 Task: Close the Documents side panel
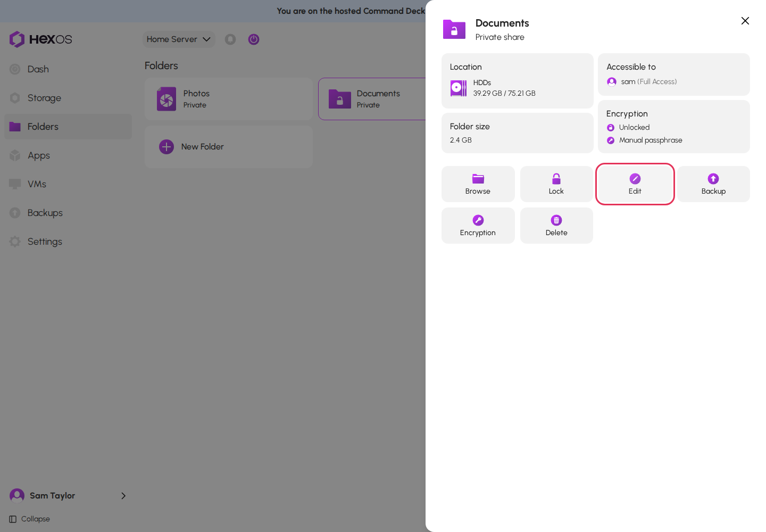click(745, 21)
